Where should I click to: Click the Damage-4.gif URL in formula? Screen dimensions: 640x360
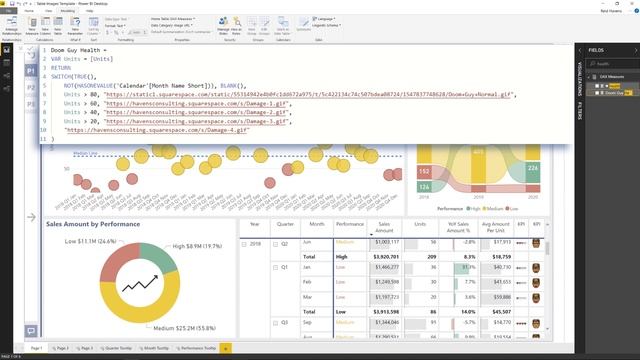pos(157,130)
